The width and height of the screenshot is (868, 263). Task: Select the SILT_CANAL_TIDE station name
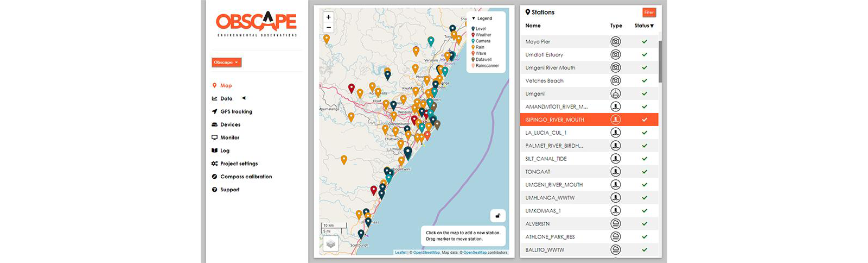tap(546, 159)
